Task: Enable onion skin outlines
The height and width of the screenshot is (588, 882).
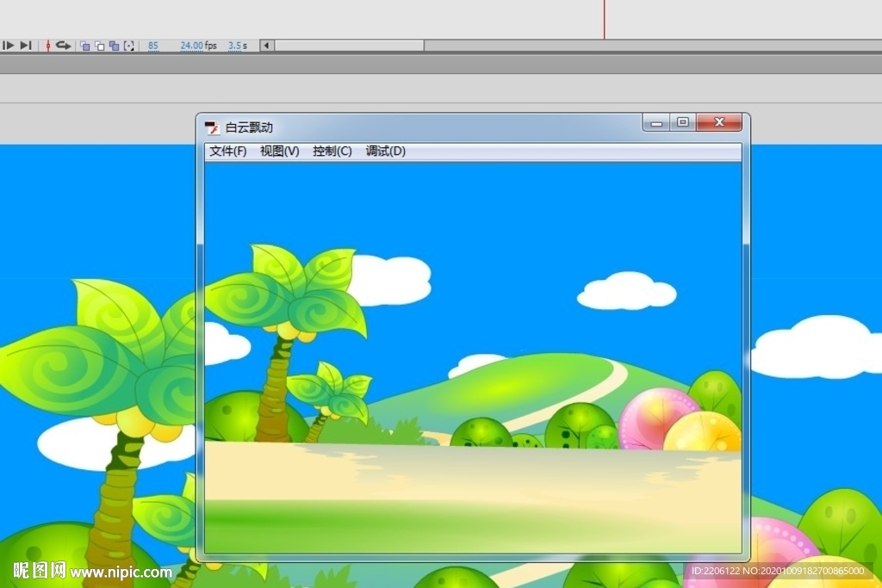Action: pyautogui.click(x=100, y=46)
